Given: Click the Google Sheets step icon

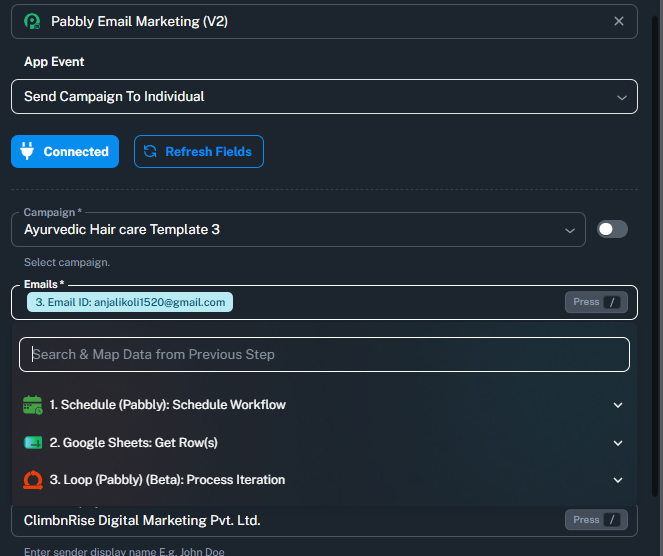Looking at the screenshot, I should tap(33, 443).
